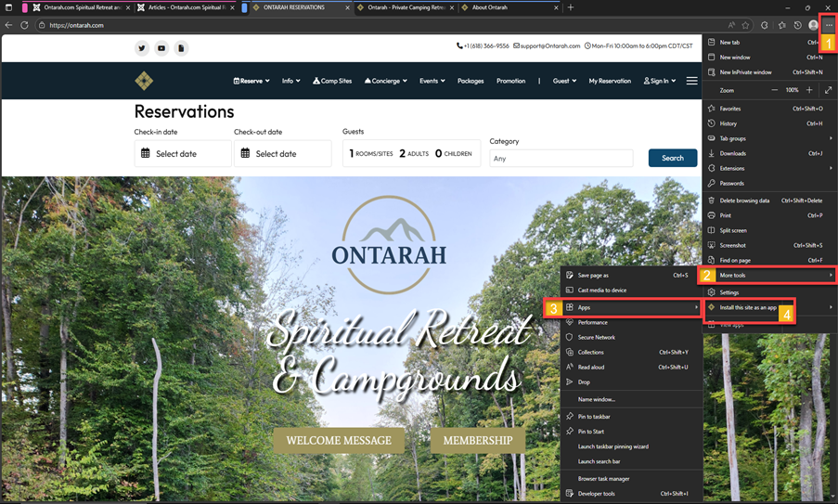The width and height of the screenshot is (838, 504).
Task: Choose Pin to taskbar
Action: (631, 417)
